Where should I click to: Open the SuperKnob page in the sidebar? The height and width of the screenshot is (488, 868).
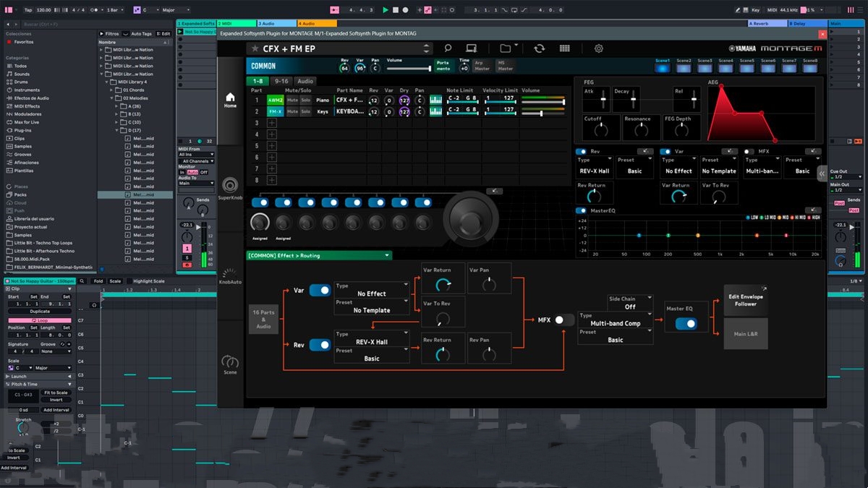click(230, 187)
